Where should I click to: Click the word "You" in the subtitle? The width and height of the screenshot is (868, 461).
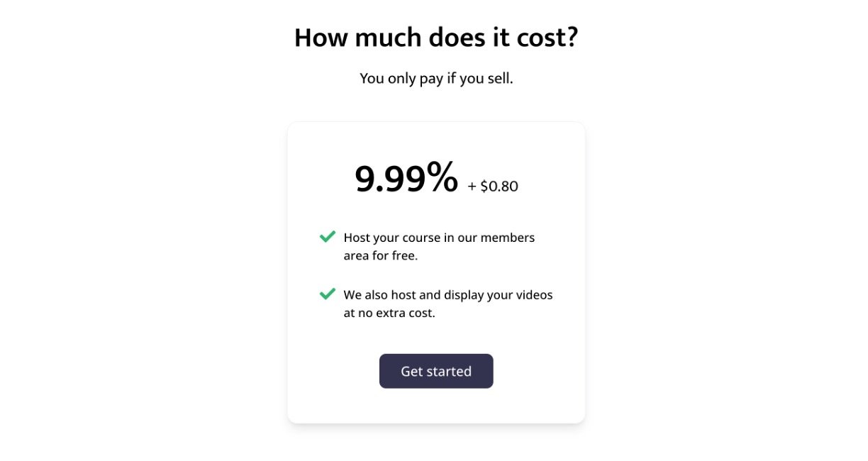[x=372, y=78]
